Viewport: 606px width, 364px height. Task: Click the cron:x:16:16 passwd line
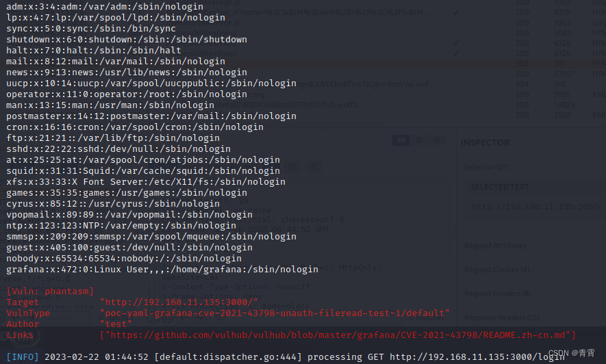click(135, 127)
